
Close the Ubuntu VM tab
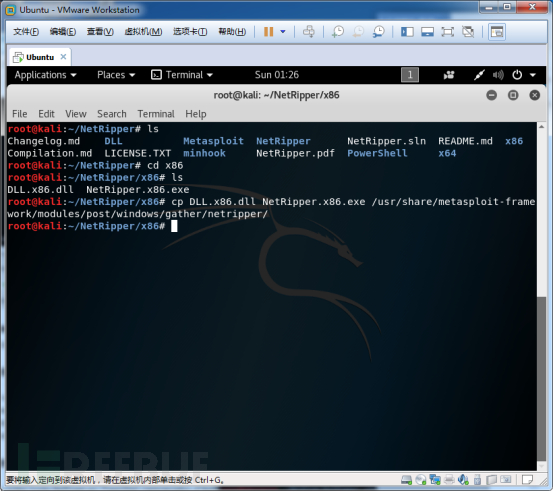coord(63,57)
